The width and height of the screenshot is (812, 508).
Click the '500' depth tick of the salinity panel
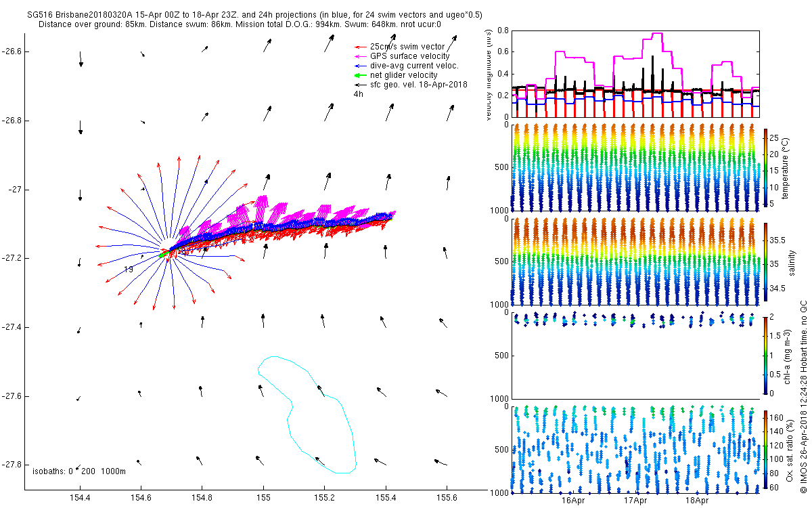tap(501, 261)
